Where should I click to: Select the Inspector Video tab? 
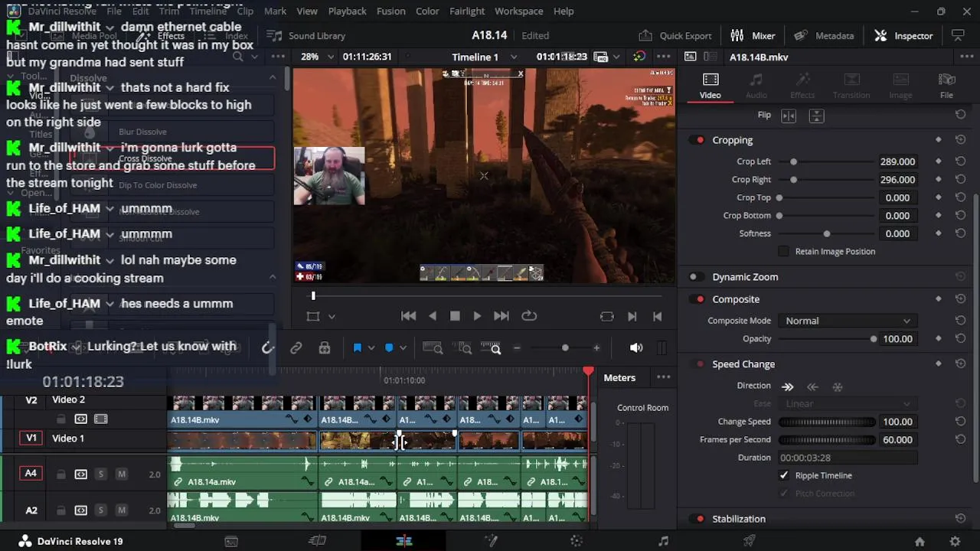point(710,86)
